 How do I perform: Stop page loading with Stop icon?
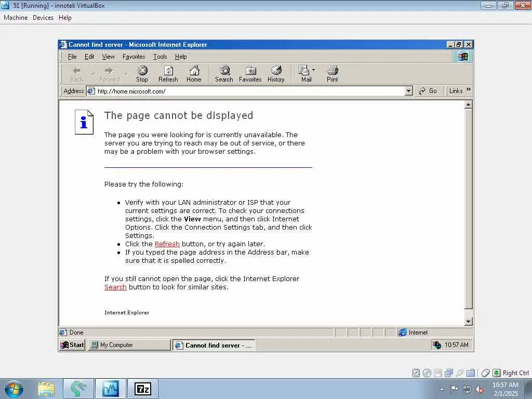142,74
